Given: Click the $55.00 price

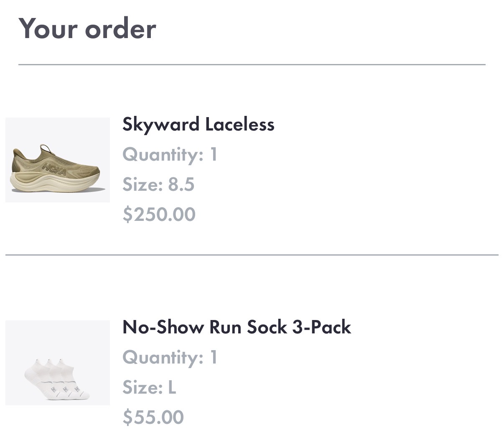Looking at the screenshot, I should pos(153,417).
